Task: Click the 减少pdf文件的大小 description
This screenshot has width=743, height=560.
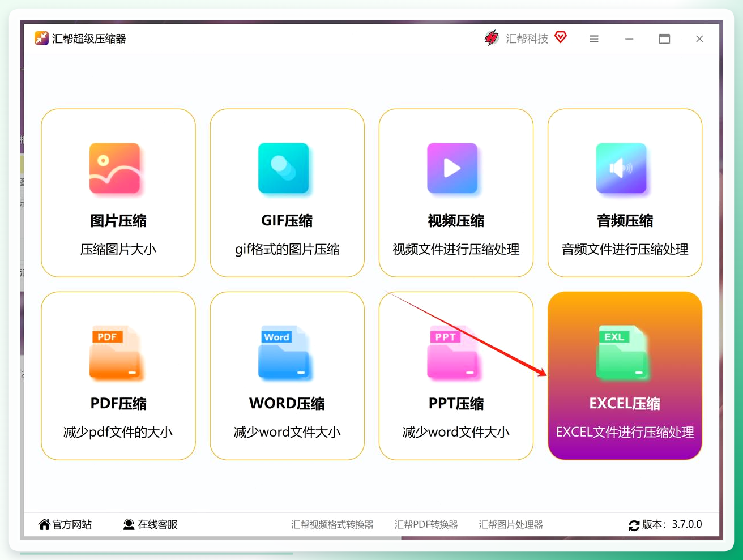Action: (x=118, y=433)
